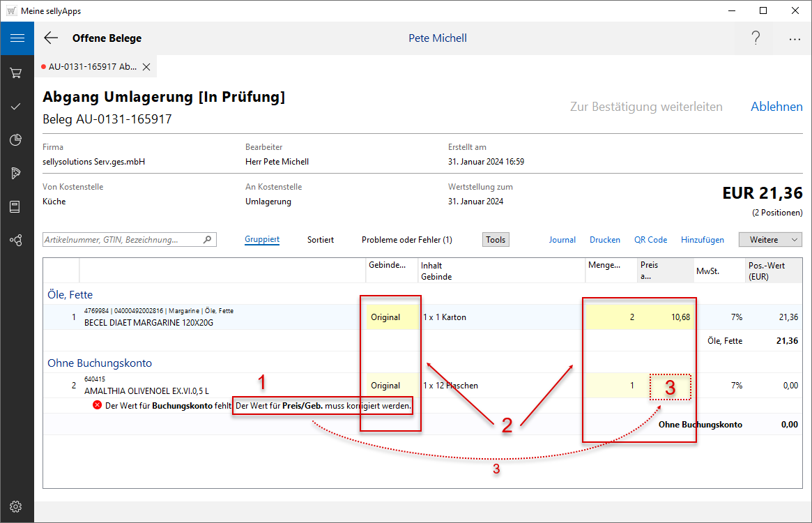The image size is (812, 523).
Task: Open the share nodes sidebar icon
Action: (16, 241)
